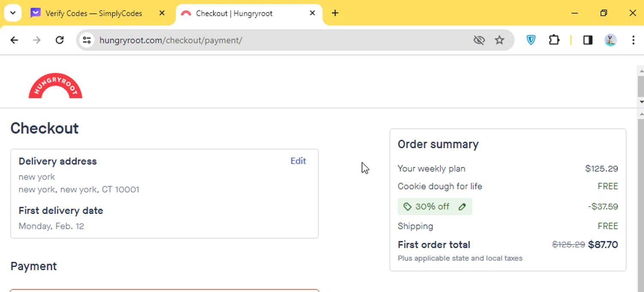Screen dimensions: 644x292
Task: Open a new browser tab with plus button
Action: click(335, 13)
